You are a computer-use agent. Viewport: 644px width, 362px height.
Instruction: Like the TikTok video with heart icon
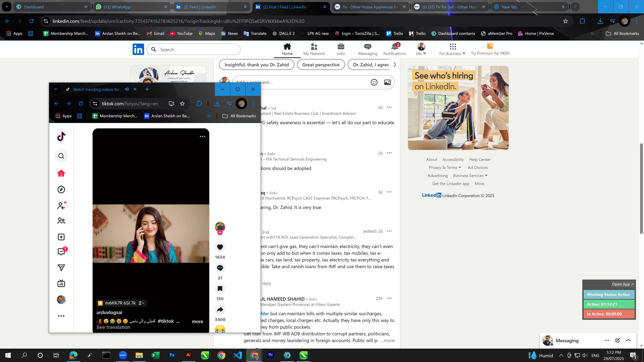220,247
